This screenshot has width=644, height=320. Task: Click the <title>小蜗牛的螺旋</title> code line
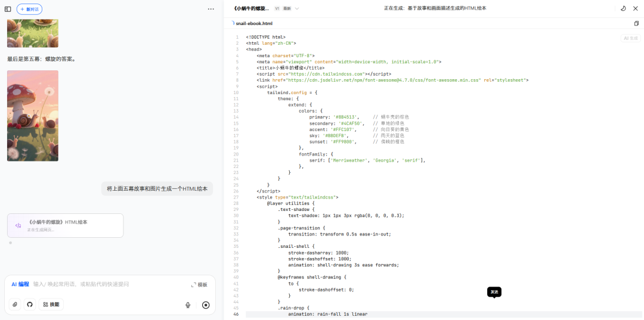pyautogui.click(x=290, y=68)
